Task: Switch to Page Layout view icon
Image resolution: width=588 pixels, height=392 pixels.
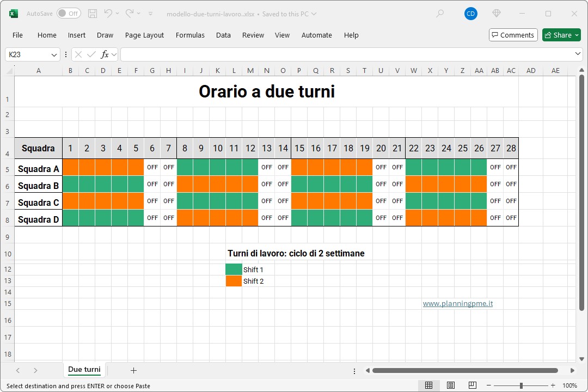Action: (x=451, y=385)
